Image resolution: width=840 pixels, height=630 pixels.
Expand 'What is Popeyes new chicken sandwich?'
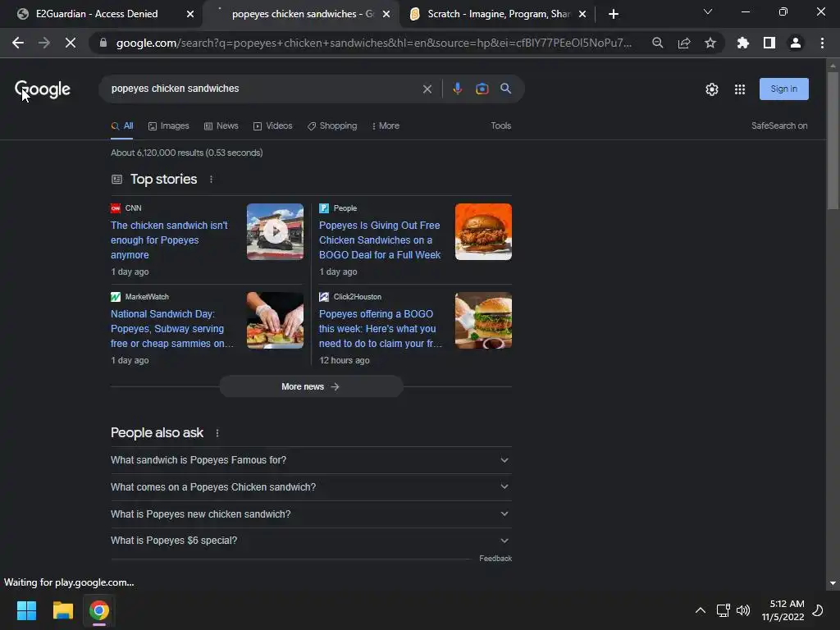(311, 514)
